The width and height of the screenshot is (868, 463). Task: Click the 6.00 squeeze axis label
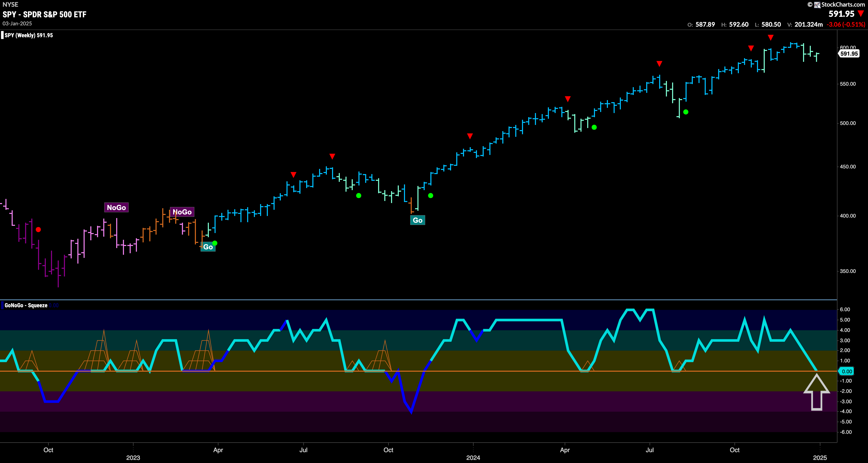pyautogui.click(x=845, y=309)
